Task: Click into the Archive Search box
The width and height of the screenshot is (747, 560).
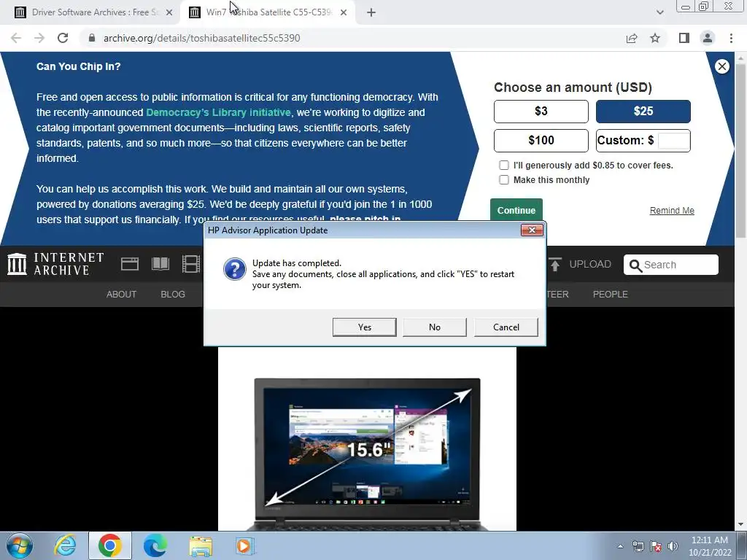Action: point(671,265)
